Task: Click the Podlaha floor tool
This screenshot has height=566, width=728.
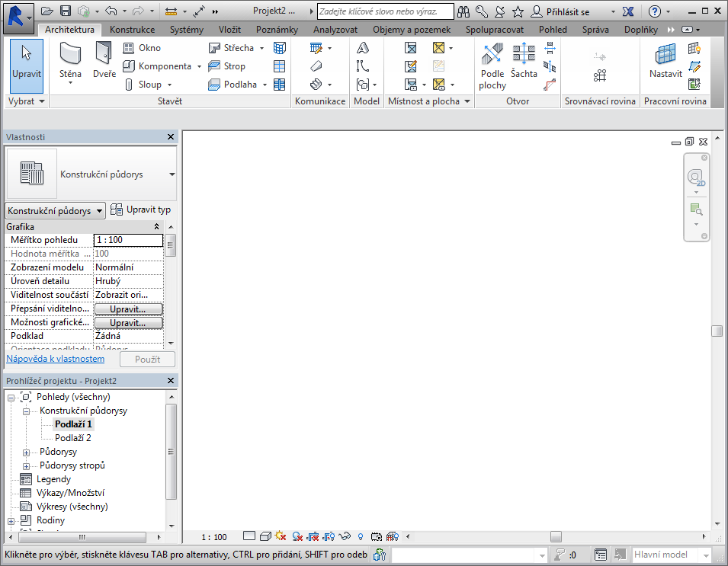Action: (x=233, y=85)
